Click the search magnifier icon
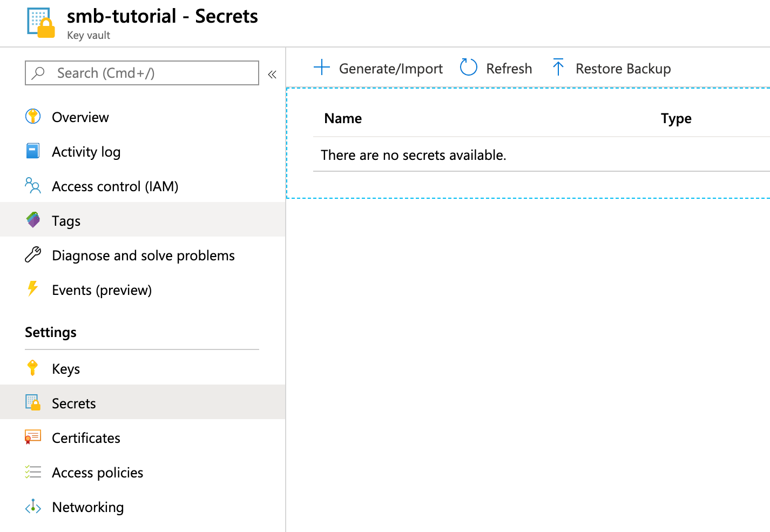770x532 pixels. coord(38,73)
